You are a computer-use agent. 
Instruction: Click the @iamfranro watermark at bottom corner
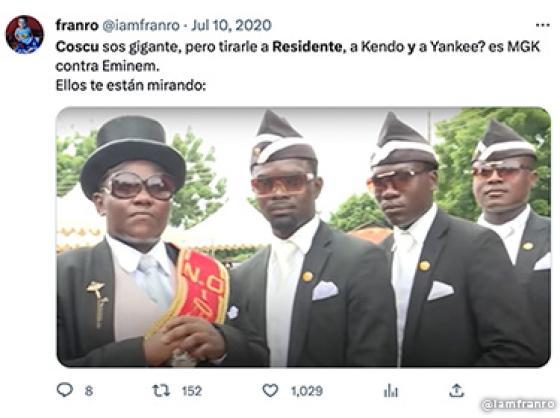click(x=519, y=405)
